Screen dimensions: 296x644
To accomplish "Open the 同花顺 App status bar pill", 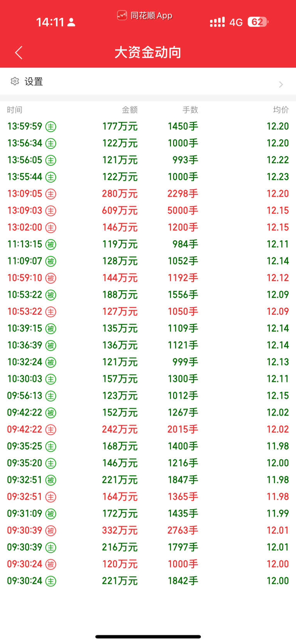I will [x=145, y=15].
